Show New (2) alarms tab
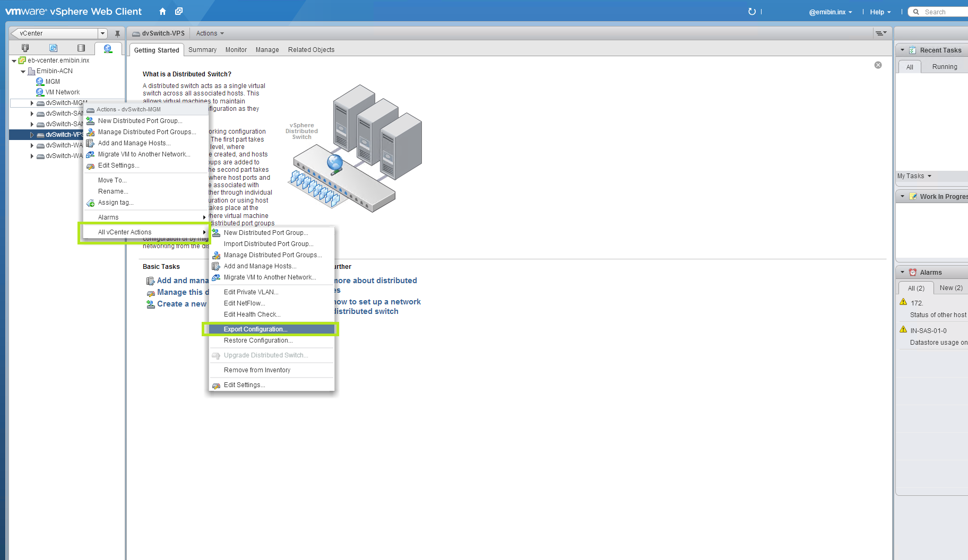968x560 pixels. 951,288
